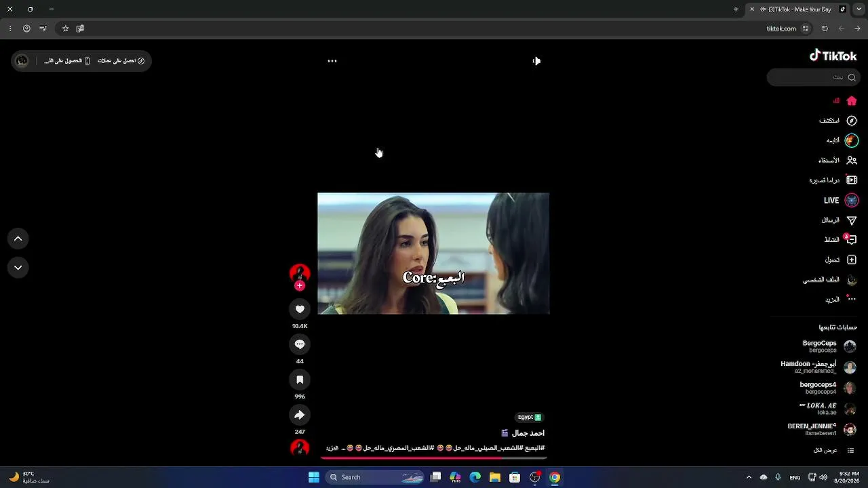The image size is (868, 488).
Task: Expand the followed accounts list (عرض الكل)
Action: (833, 451)
